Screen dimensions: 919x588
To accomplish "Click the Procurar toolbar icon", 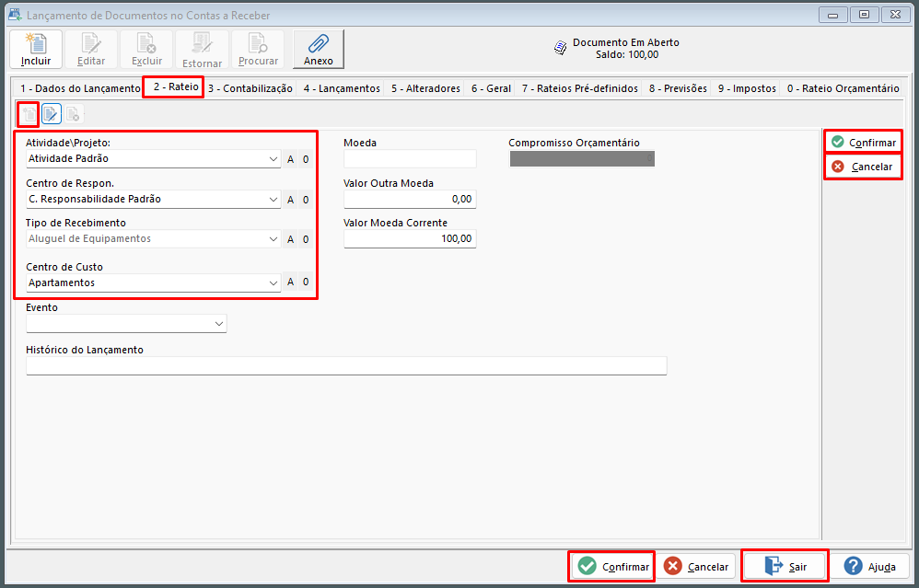I will 258,49.
